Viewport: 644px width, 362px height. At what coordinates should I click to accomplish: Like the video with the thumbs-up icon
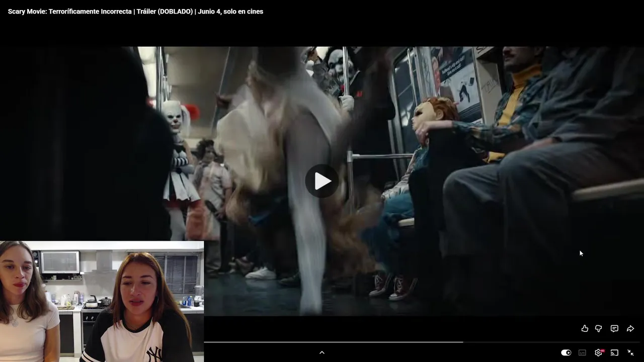(585, 328)
